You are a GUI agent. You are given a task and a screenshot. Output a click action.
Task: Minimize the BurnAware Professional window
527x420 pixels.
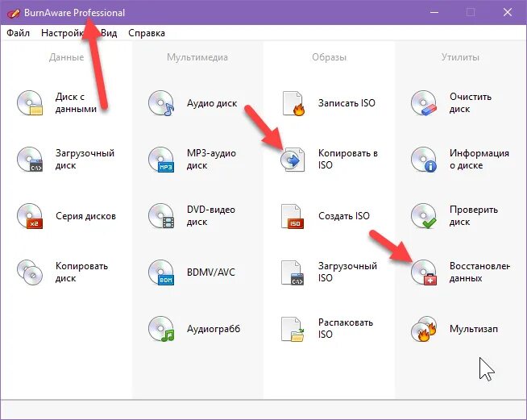tap(434, 12)
